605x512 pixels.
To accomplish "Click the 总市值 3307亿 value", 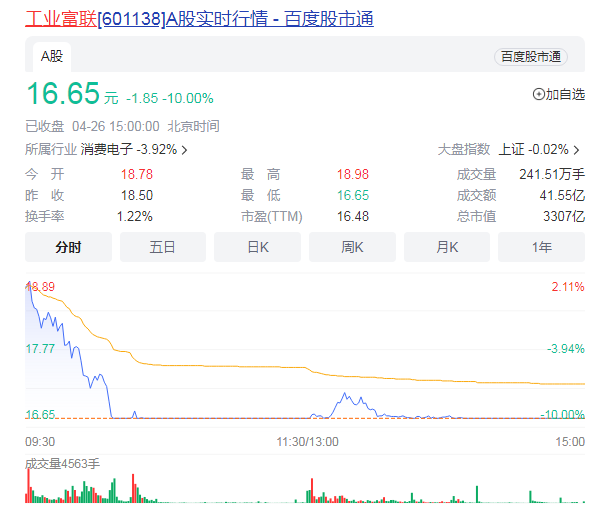I will coord(564,216).
